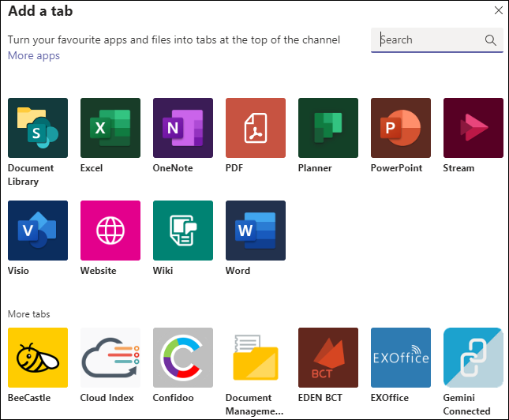Choose the Confidoo app icon
This screenshot has height=420, width=509.
pos(183,358)
